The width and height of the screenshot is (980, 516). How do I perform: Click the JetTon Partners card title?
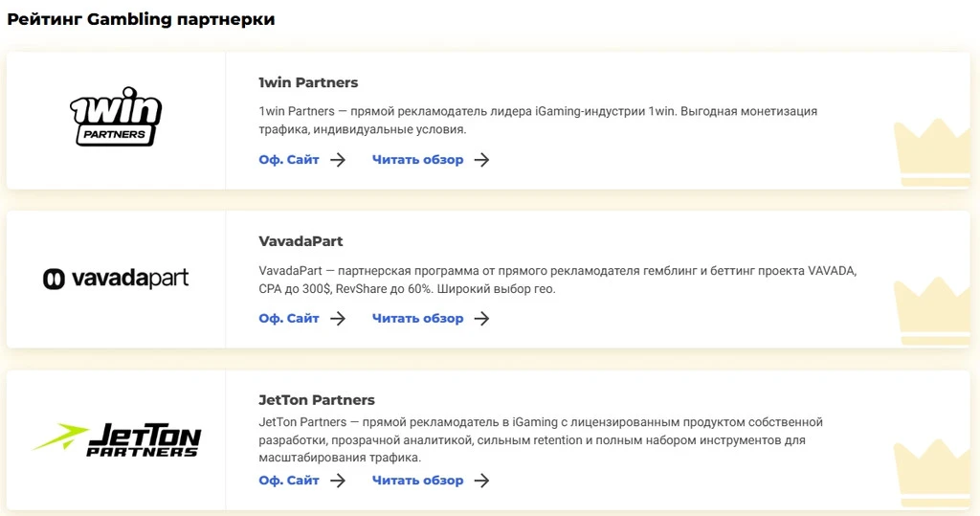[317, 400]
